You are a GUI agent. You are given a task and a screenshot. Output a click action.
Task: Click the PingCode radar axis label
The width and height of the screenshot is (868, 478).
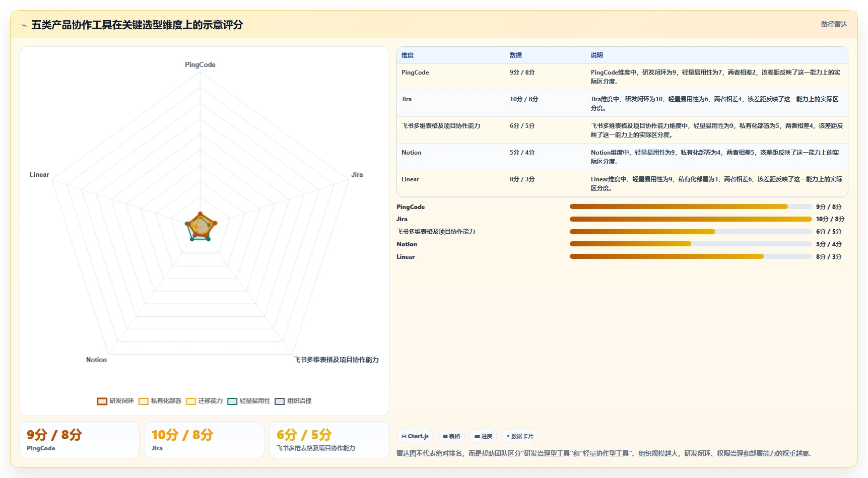(x=200, y=65)
